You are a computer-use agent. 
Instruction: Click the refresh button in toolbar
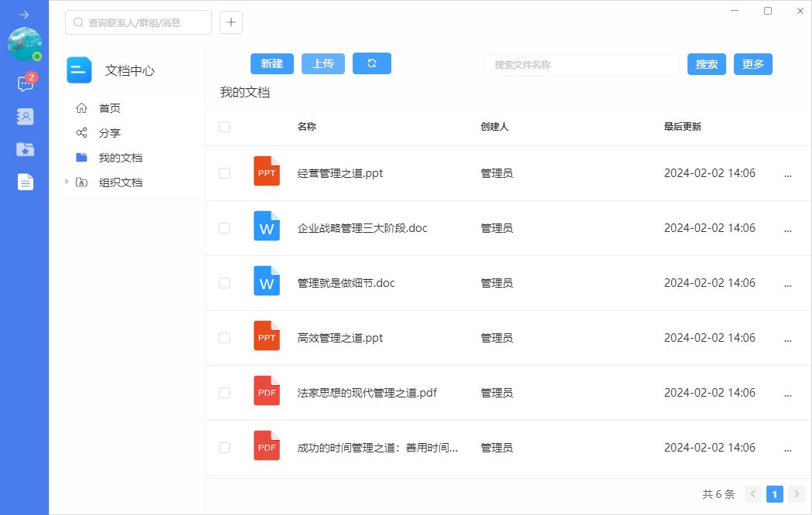(371, 64)
